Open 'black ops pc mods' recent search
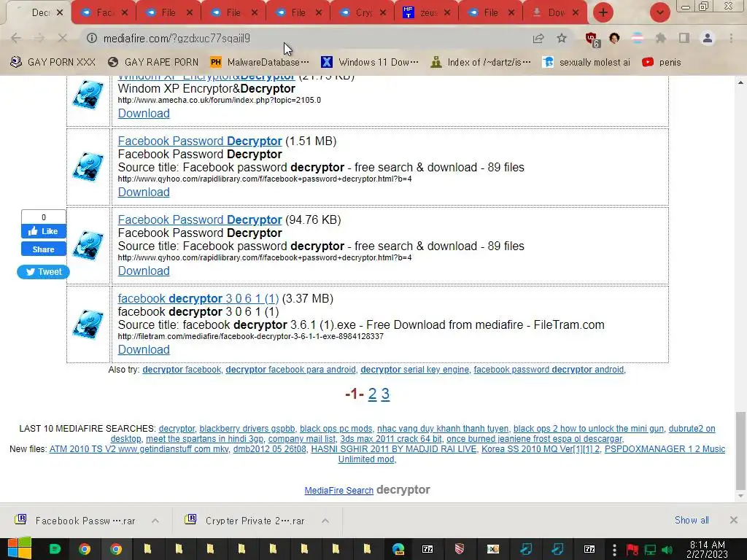Image resolution: width=747 pixels, height=560 pixels. [336, 429]
